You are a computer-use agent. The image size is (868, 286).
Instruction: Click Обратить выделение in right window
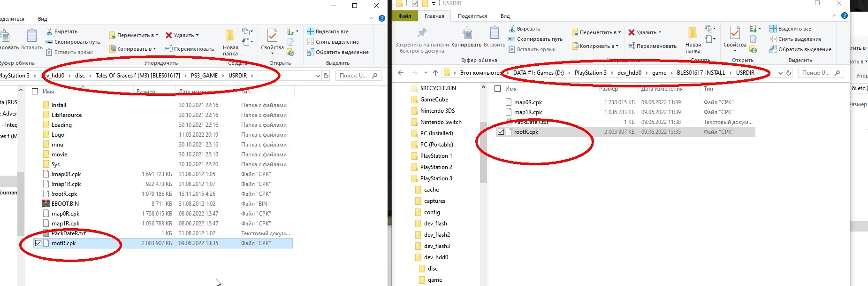pyautogui.click(x=800, y=49)
